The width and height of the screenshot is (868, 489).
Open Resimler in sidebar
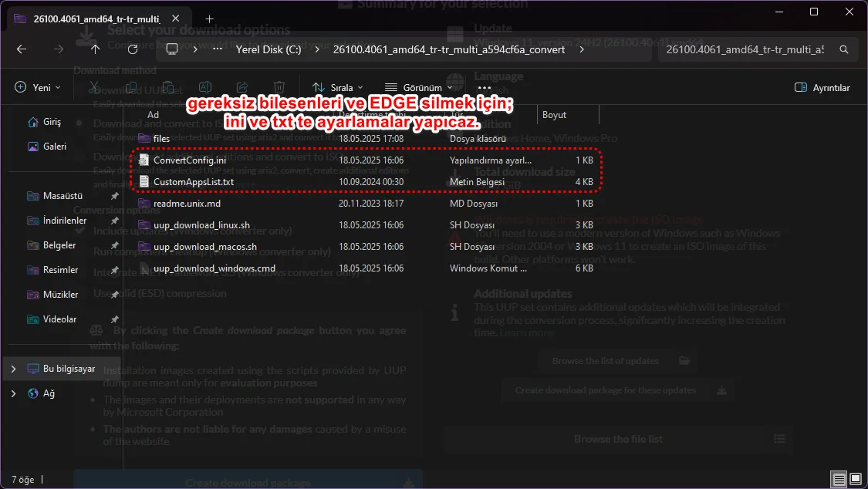click(x=52, y=270)
